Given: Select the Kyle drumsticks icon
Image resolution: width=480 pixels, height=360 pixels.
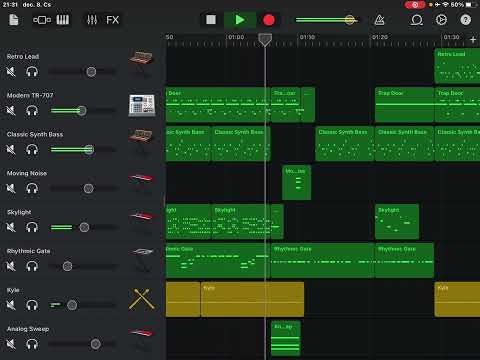Looking at the screenshot, I should 142,299.
